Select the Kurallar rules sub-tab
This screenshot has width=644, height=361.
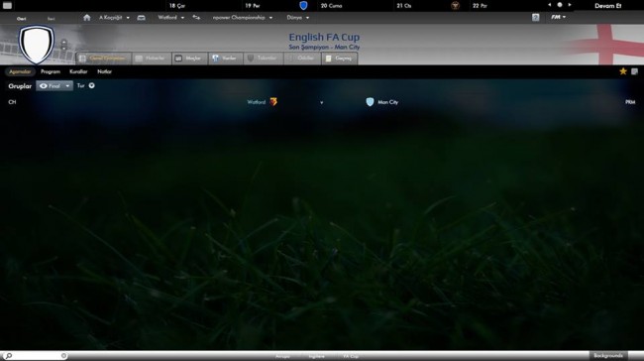(78, 71)
